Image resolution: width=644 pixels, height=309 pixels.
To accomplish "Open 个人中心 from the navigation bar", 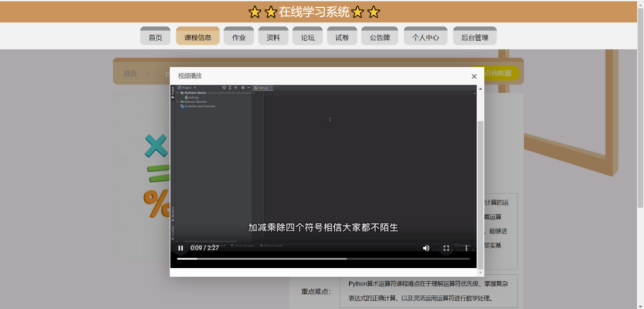I will point(425,37).
